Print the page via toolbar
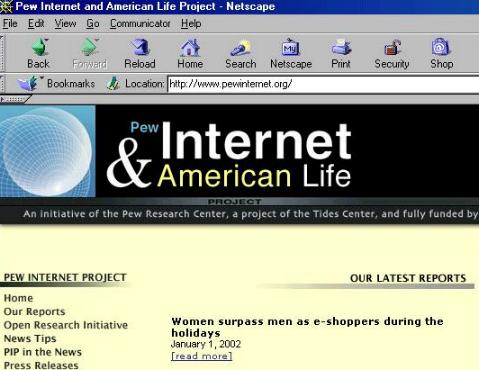 [x=341, y=47]
